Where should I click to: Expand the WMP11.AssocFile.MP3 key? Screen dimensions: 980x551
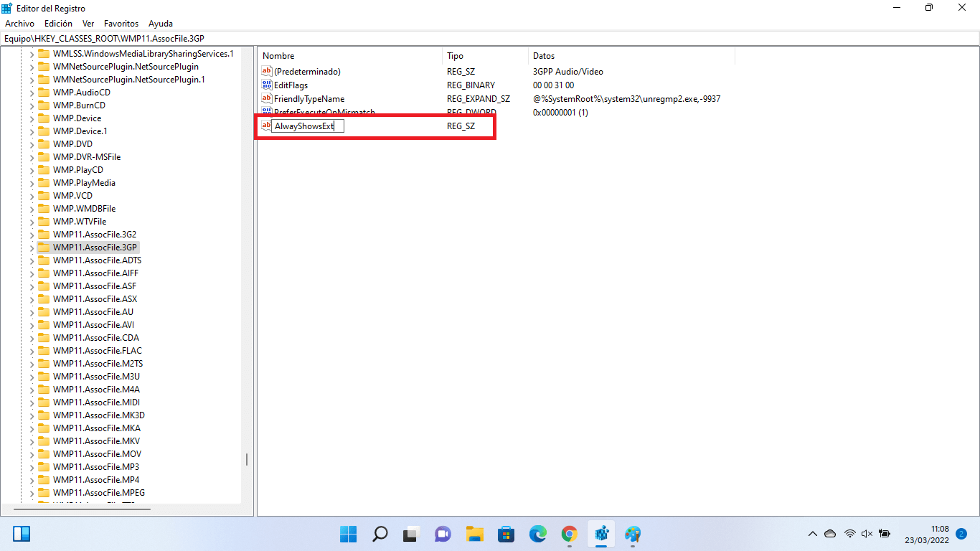click(32, 467)
